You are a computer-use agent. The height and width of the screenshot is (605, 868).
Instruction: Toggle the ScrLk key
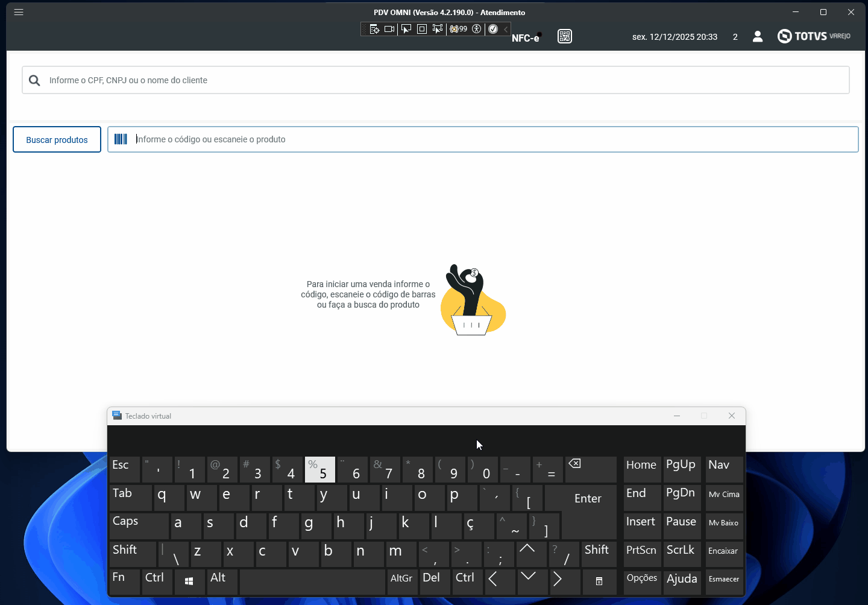pos(682,554)
